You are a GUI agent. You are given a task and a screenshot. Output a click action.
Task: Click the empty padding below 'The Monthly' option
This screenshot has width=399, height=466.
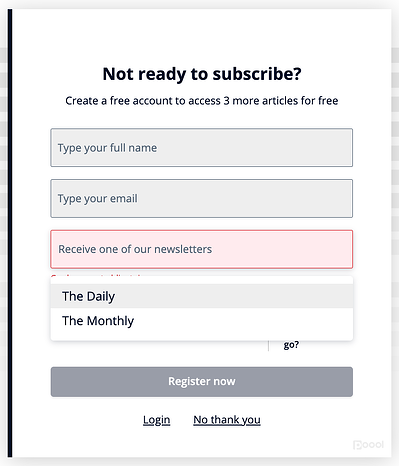pos(202,337)
